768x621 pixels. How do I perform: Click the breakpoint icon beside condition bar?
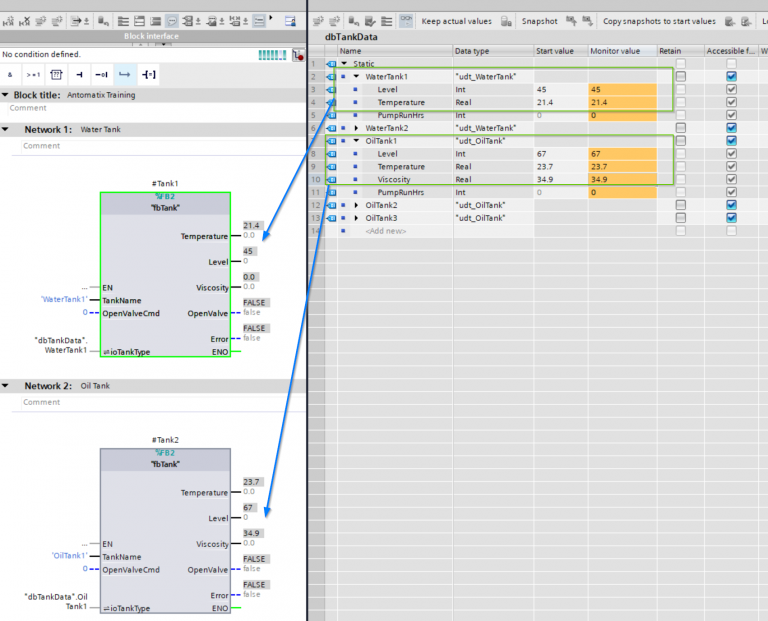pyautogui.click(x=298, y=55)
